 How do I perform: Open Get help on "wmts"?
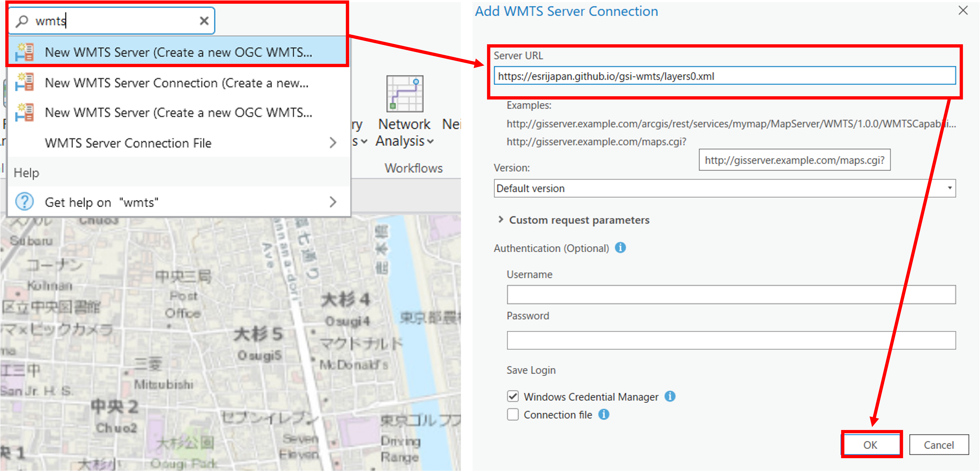[178, 202]
